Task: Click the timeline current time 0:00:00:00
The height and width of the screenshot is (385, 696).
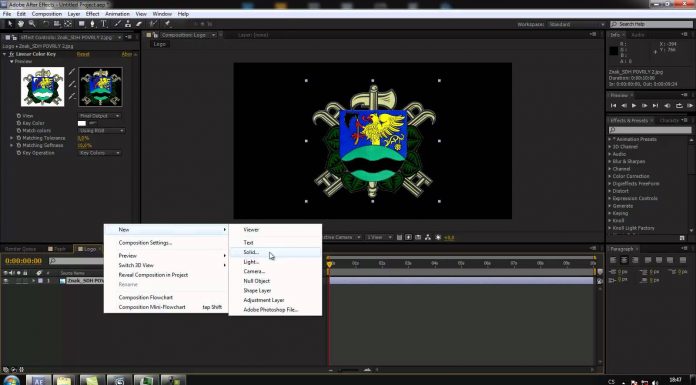Action: click(24, 261)
